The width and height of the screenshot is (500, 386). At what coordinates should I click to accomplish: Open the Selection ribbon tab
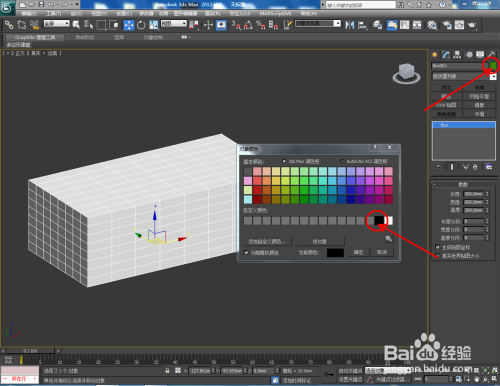point(119,37)
